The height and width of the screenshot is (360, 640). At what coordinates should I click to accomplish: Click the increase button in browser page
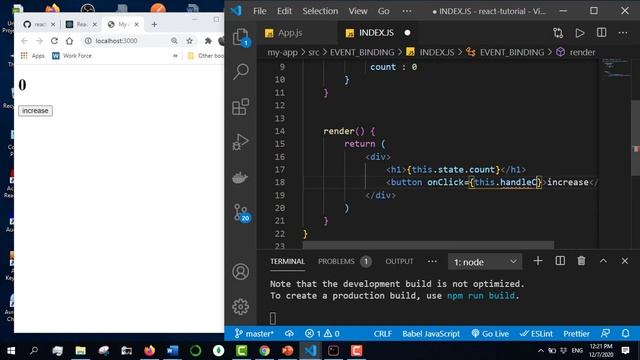point(35,111)
